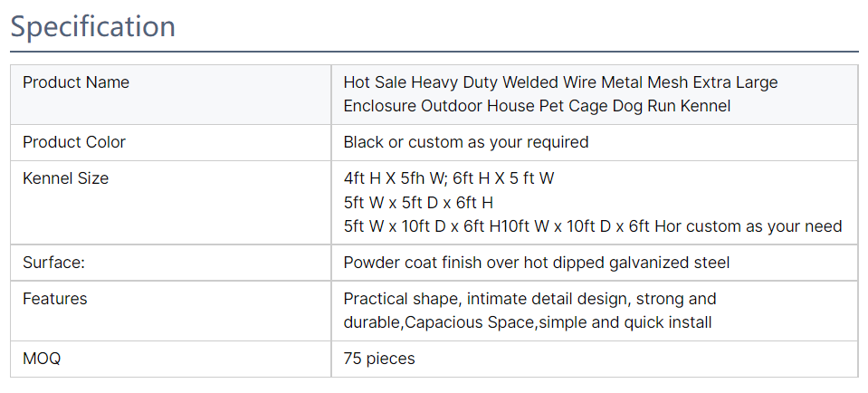Image resolution: width=868 pixels, height=393 pixels.
Task: Click the horizontal rule under Specification
Action: click(x=434, y=52)
